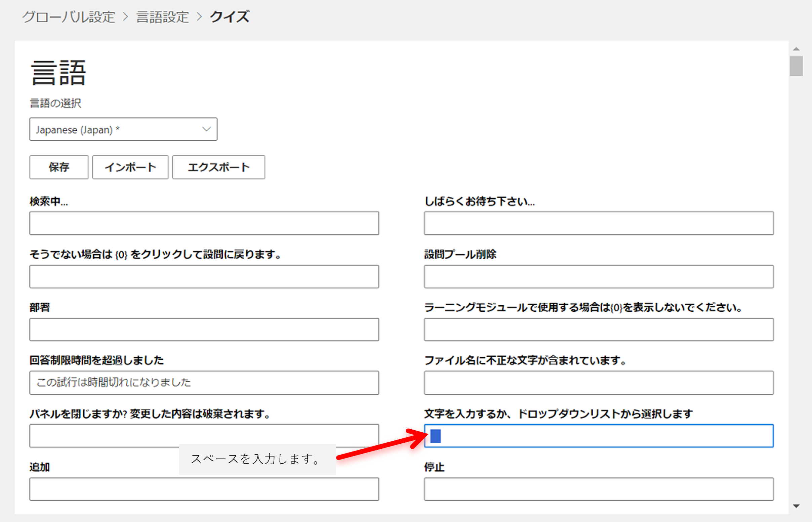Image resolution: width=812 pixels, height=522 pixels.
Task: Click the 言語の選択 label
Action: [x=55, y=103]
